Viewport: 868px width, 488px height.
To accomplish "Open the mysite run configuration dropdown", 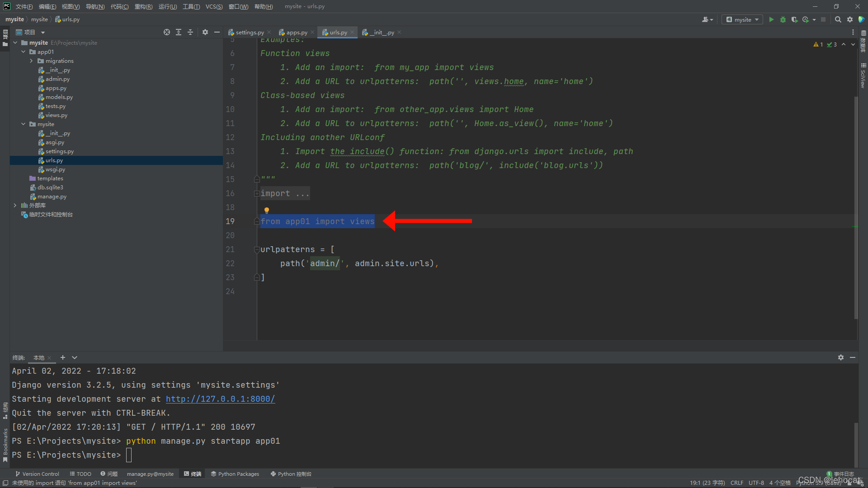I will pyautogui.click(x=742, y=19).
